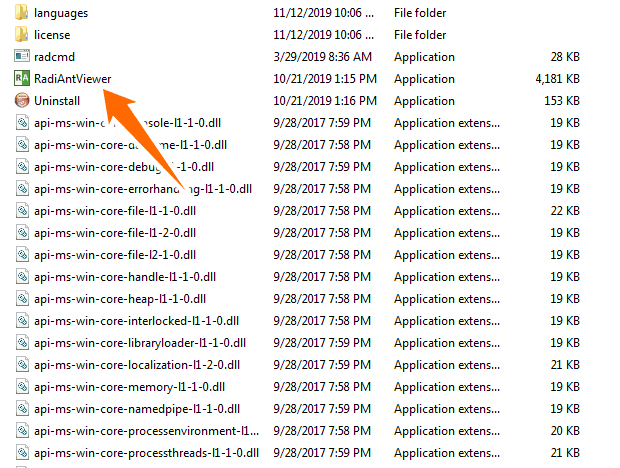
Task: Select api-ms-win-core-file-l1-2-0.dll file name
Action: [114, 233]
